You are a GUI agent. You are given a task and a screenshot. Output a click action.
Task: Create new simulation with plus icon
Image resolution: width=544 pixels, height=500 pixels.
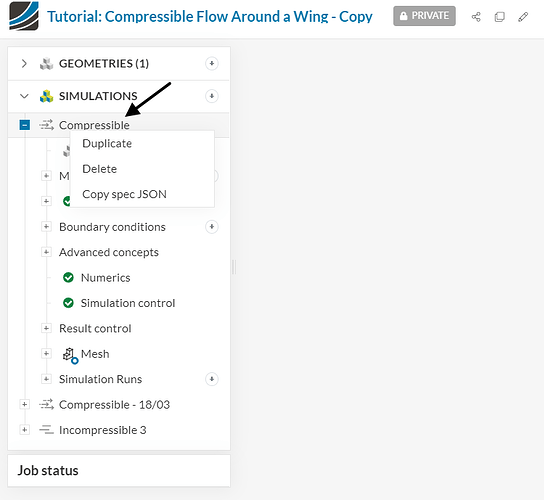(212, 96)
